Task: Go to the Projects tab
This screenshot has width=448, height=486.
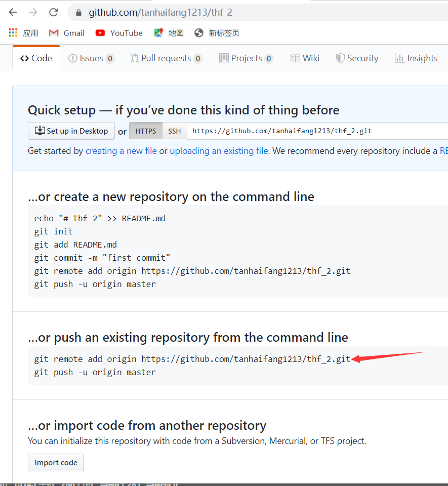Action: (x=246, y=58)
